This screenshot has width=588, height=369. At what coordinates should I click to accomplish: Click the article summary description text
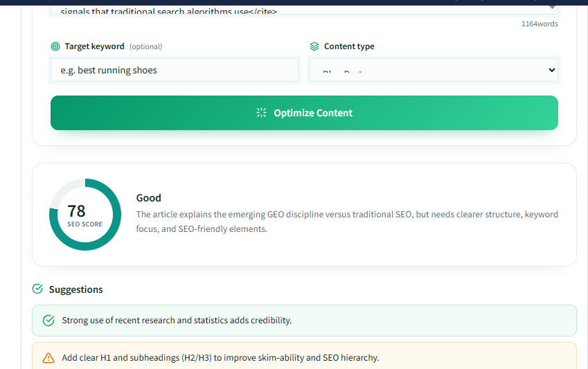coord(347,222)
